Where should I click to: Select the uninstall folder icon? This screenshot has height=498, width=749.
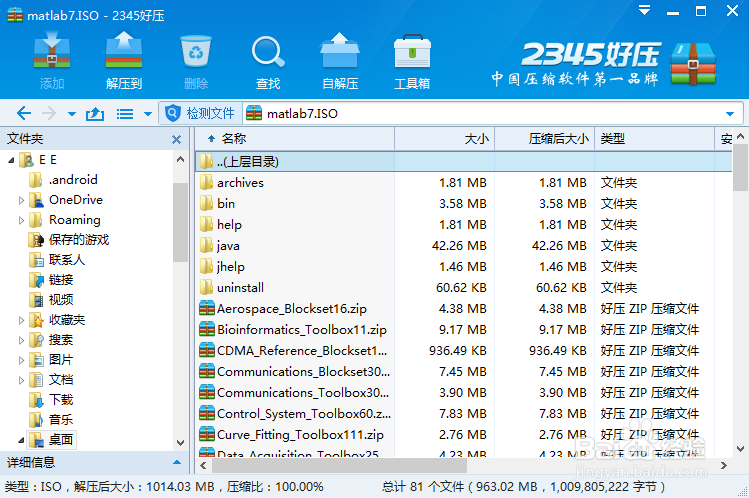pyautogui.click(x=206, y=287)
